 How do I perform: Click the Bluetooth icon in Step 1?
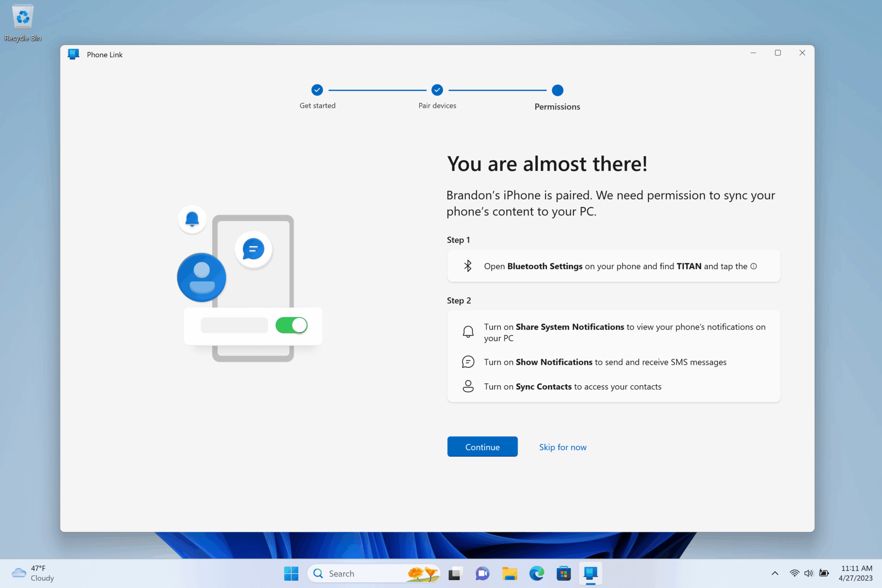pos(468,266)
